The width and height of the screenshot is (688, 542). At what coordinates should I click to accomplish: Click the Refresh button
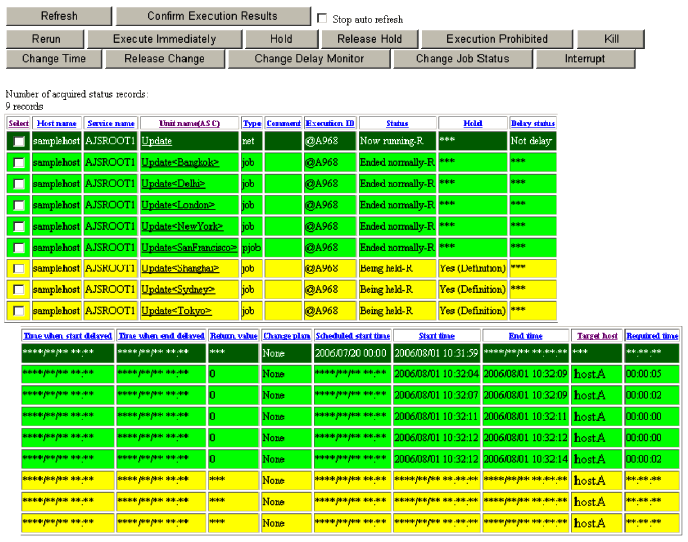click(x=58, y=17)
